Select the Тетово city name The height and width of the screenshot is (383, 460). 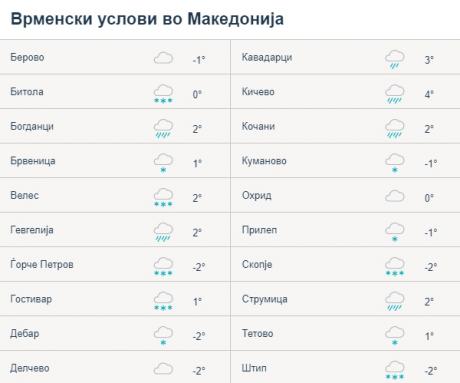tap(257, 333)
